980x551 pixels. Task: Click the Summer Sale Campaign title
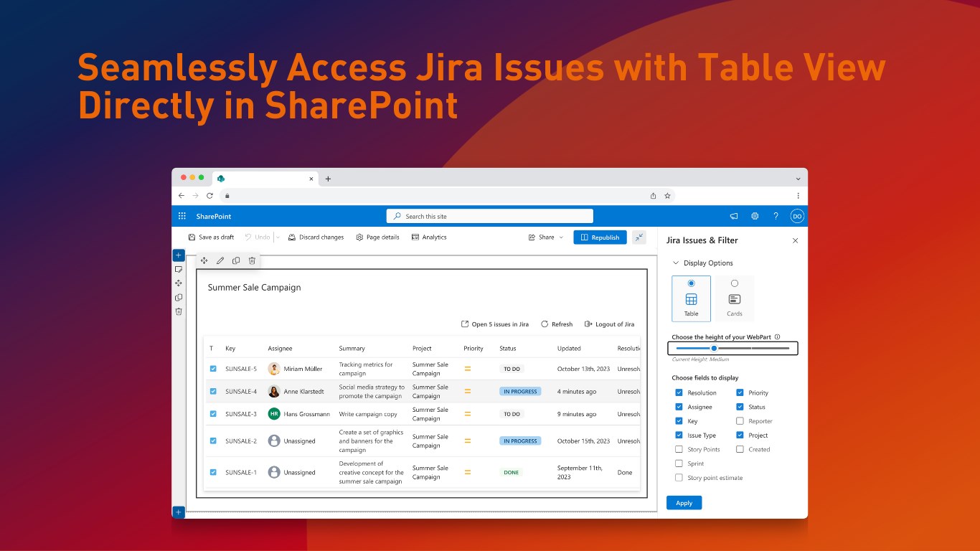[255, 288]
